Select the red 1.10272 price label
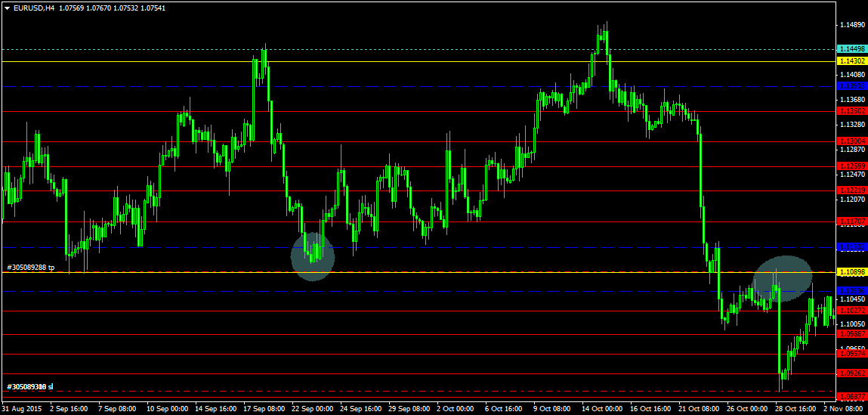The height and width of the screenshot is (415, 868). 851,311
